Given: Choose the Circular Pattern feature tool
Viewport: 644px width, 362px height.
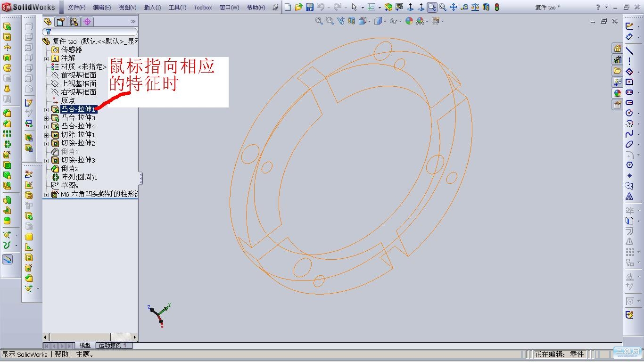Looking at the screenshot, I should coord(7,144).
